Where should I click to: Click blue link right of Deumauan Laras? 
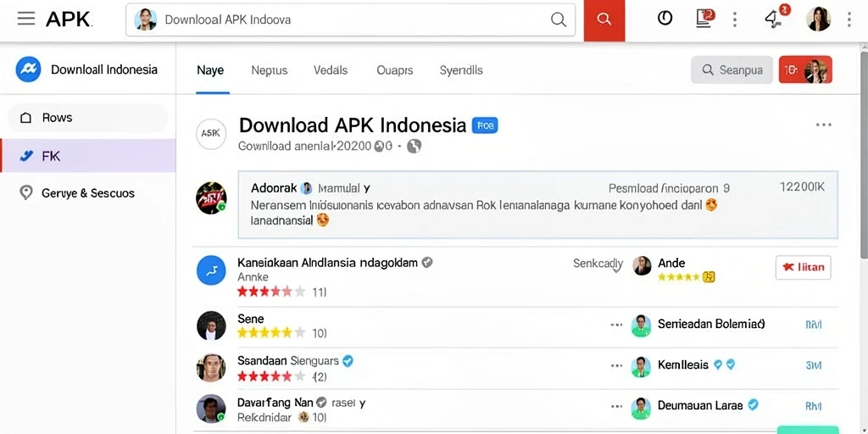point(813,407)
